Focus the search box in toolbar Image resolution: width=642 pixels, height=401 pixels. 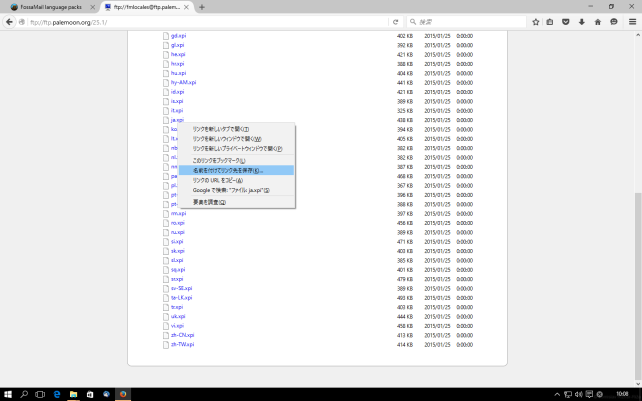tap(467, 22)
